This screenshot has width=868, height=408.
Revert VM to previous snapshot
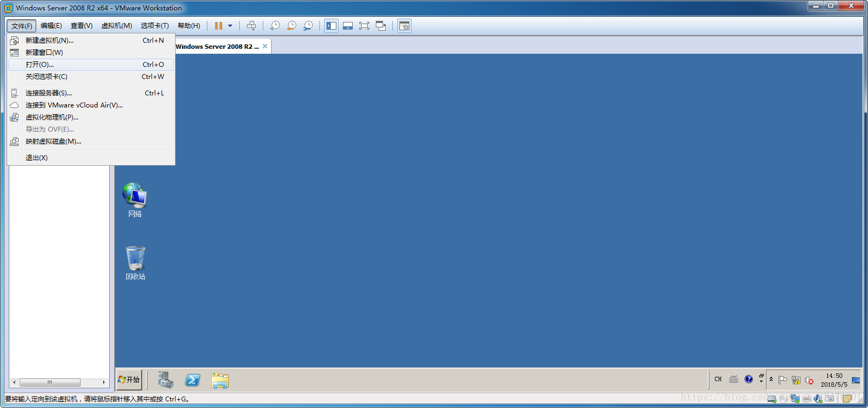pyautogui.click(x=291, y=26)
